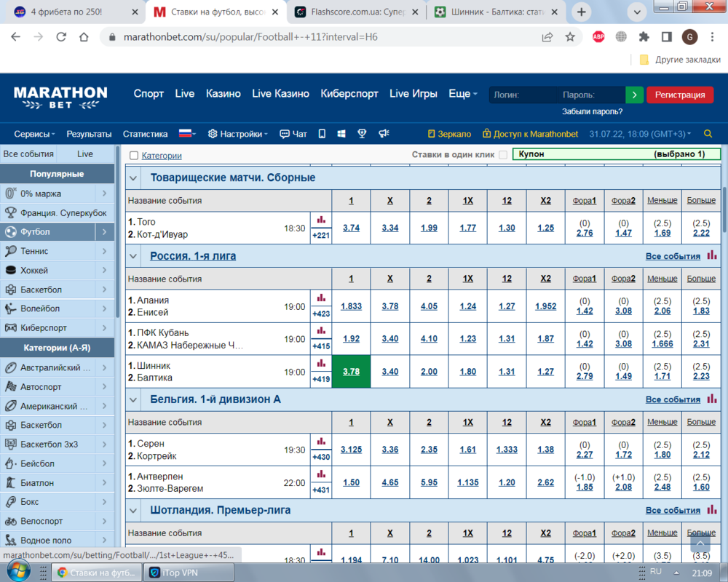728x582 pixels.
Task: Open a new browser tab with plus
Action: point(581,12)
